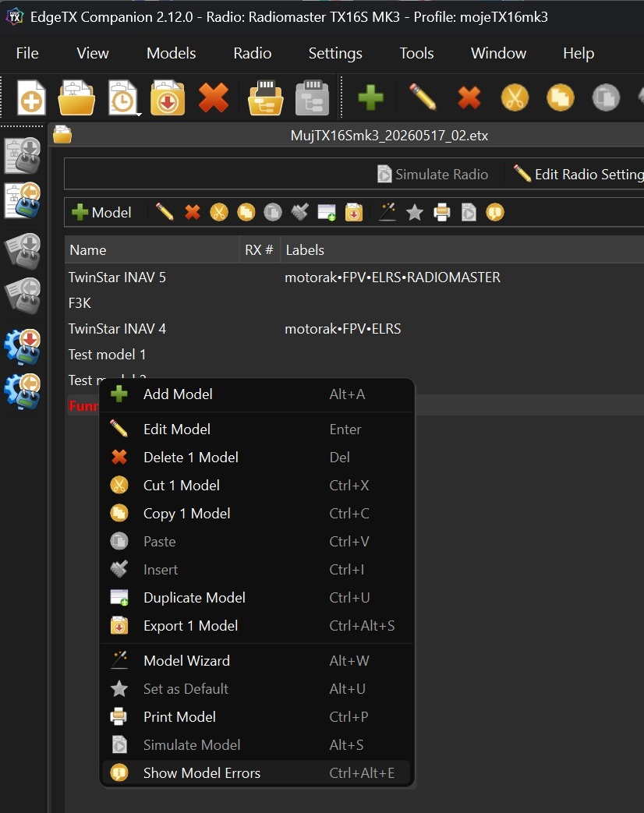Click the large orange X Close icon
The width and height of the screenshot is (644, 813).
pos(214,97)
